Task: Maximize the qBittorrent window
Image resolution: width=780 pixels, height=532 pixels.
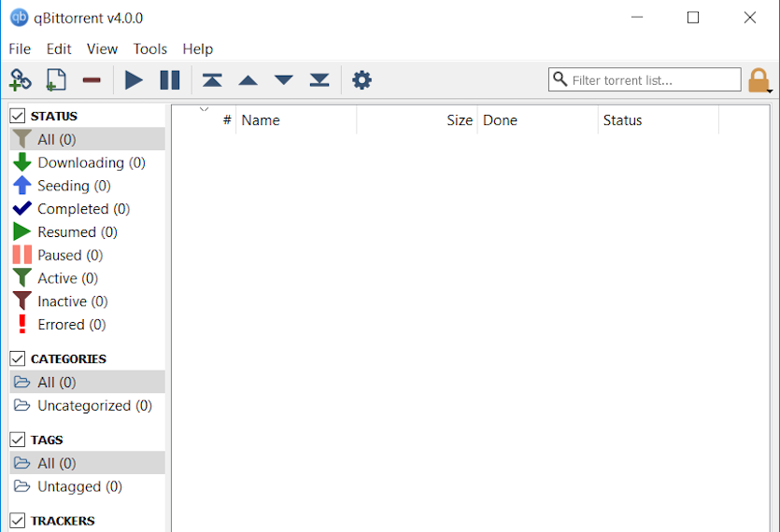Action: [x=693, y=18]
